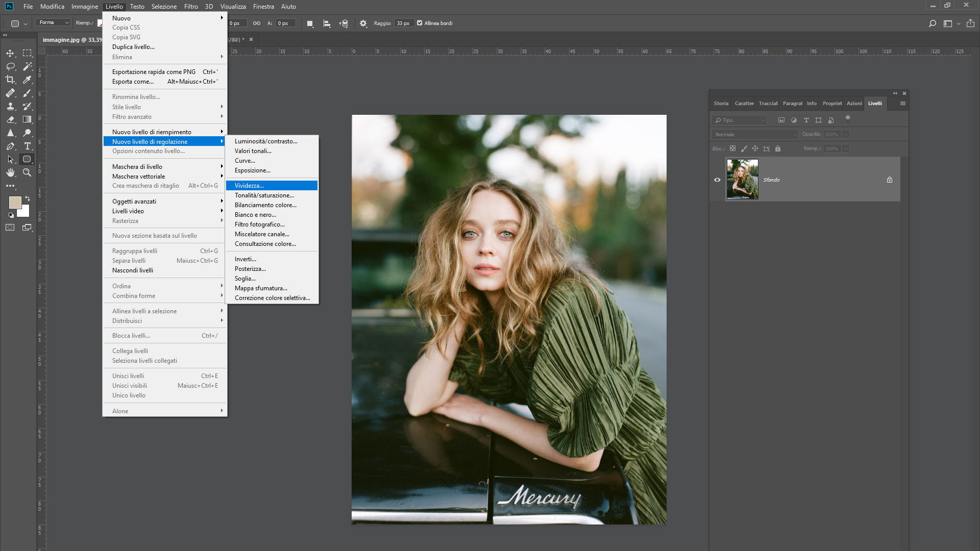Select the Eraser tool
980x551 pixels.
[10, 119]
